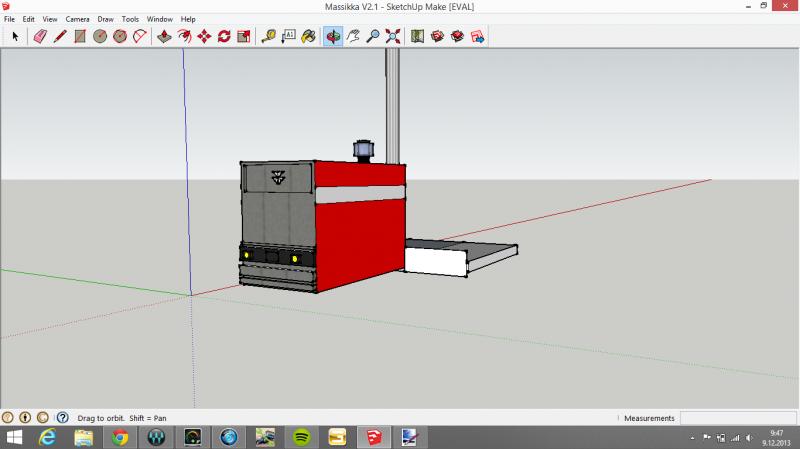
Task: Choose the Select arrow tool
Action: pyautogui.click(x=15, y=36)
